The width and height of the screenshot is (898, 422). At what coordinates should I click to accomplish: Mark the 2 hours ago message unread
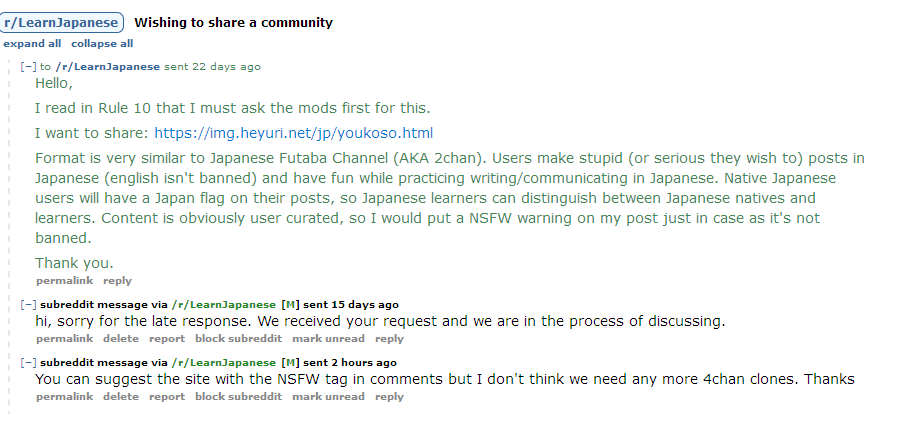[x=328, y=397]
